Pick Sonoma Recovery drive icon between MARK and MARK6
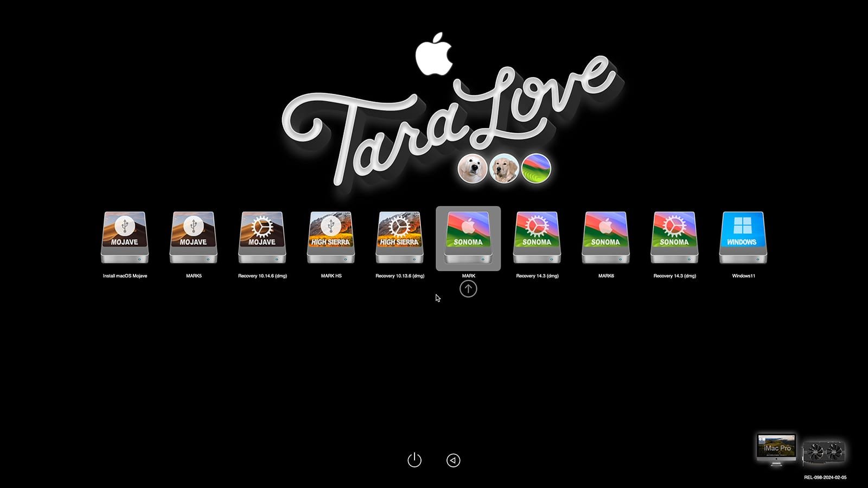 point(537,237)
